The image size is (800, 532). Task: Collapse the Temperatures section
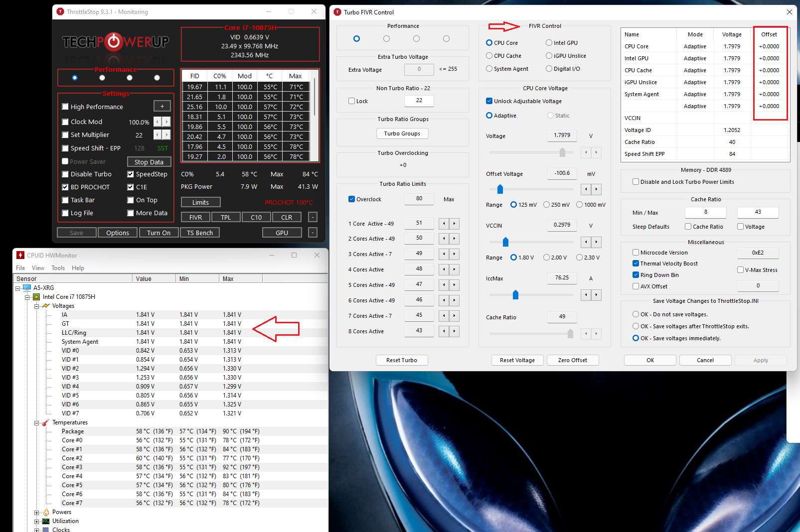click(x=36, y=423)
